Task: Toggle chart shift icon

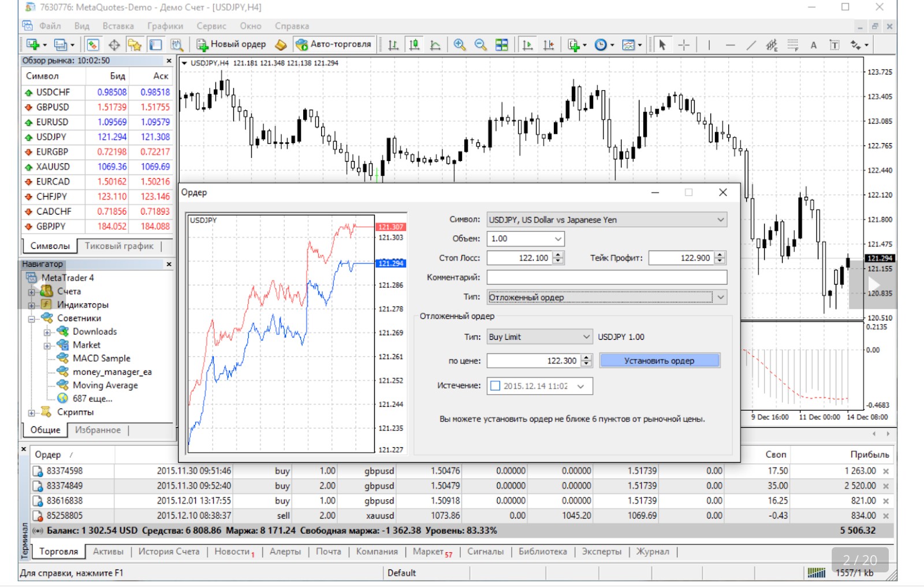Action: (x=548, y=44)
